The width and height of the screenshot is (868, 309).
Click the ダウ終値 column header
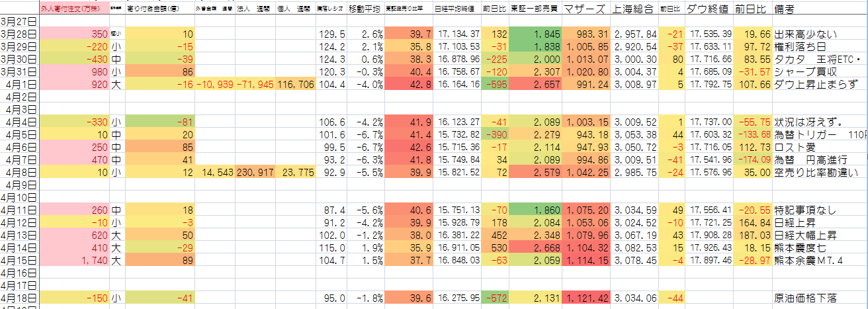point(710,10)
